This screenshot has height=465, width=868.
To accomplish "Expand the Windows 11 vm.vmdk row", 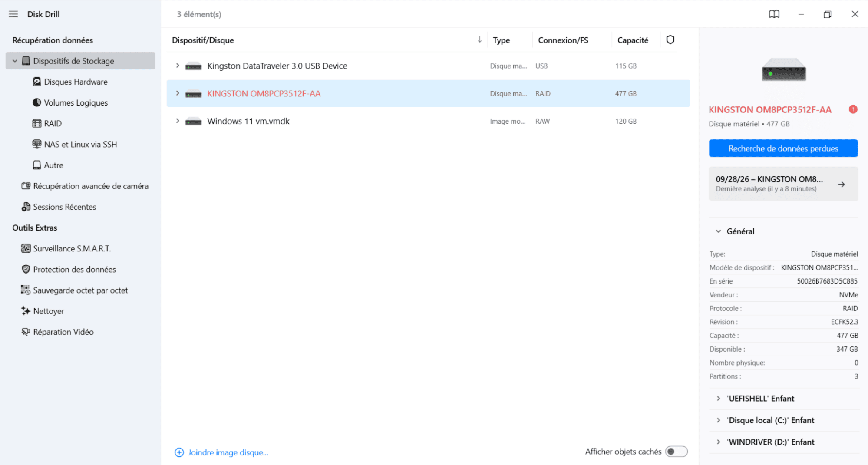I will 177,121.
